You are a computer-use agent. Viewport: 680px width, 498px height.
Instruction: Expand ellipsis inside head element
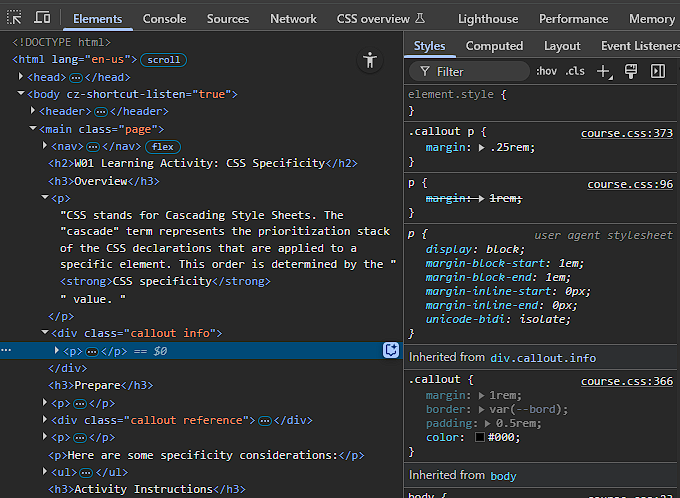[x=76, y=78]
